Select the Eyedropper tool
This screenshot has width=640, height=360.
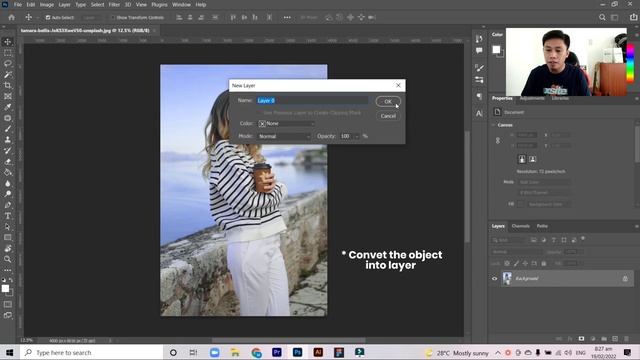click(x=8, y=107)
